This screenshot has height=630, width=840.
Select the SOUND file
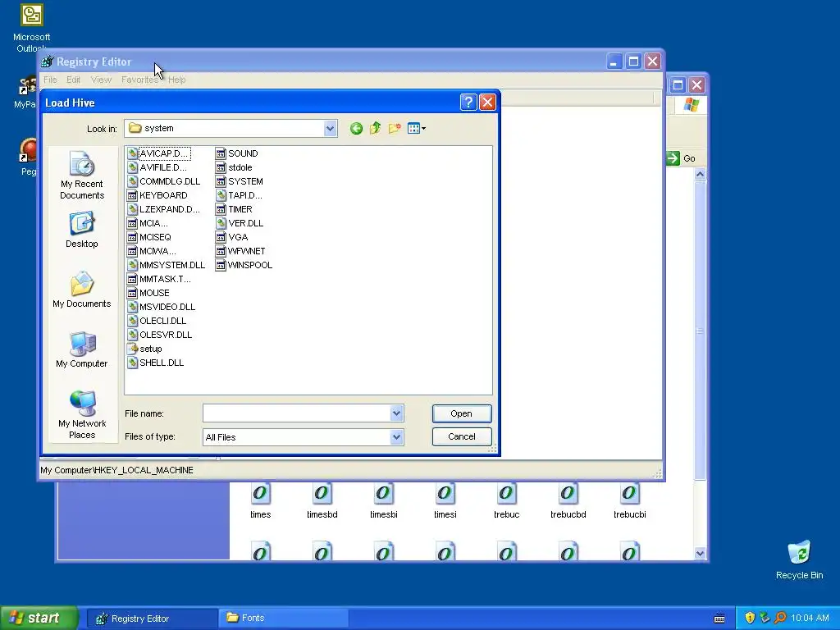pyautogui.click(x=237, y=153)
